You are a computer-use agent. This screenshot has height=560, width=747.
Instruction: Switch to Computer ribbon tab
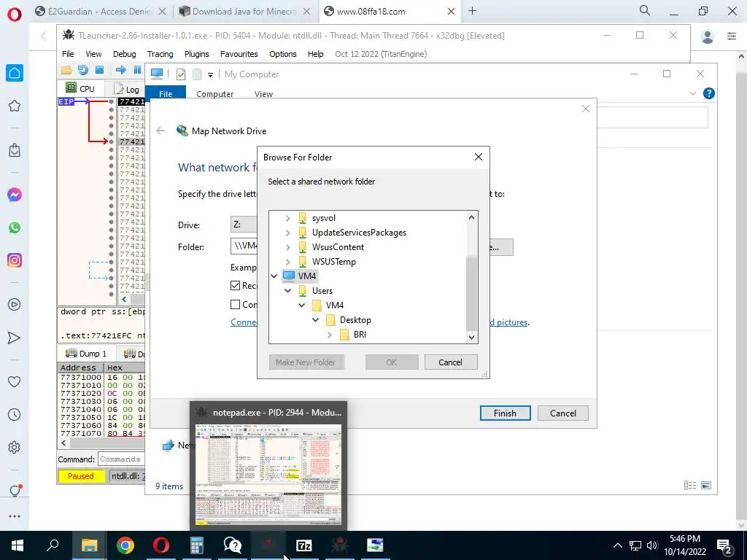tap(214, 94)
